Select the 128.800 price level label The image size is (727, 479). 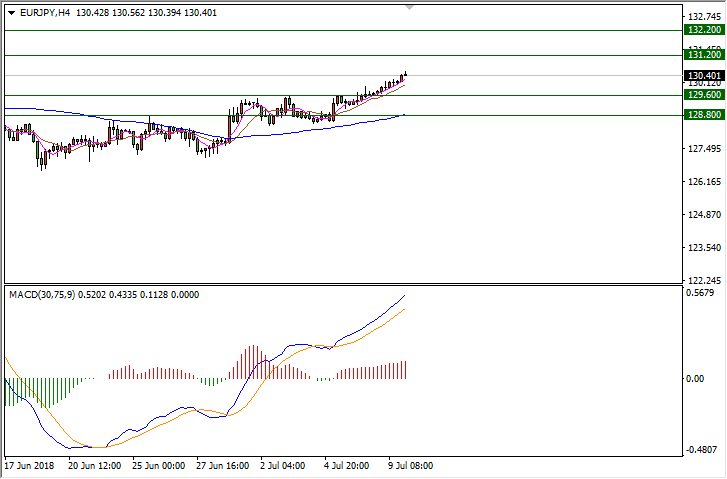(x=704, y=115)
